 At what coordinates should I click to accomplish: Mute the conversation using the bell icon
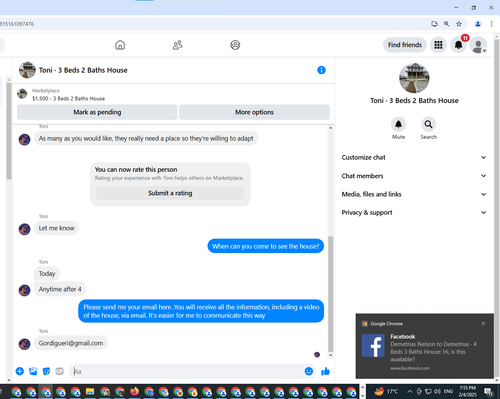coord(398,124)
